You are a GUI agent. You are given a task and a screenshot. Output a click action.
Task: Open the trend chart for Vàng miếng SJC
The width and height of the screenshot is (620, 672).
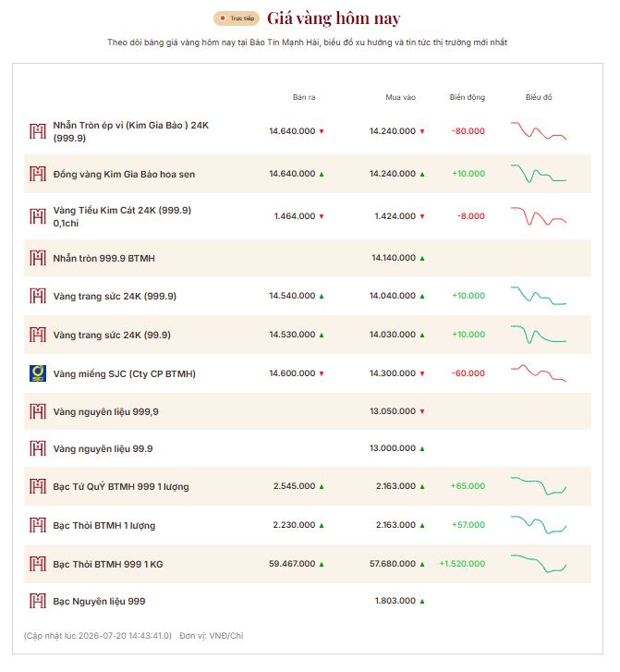click(x=539, y=373)
